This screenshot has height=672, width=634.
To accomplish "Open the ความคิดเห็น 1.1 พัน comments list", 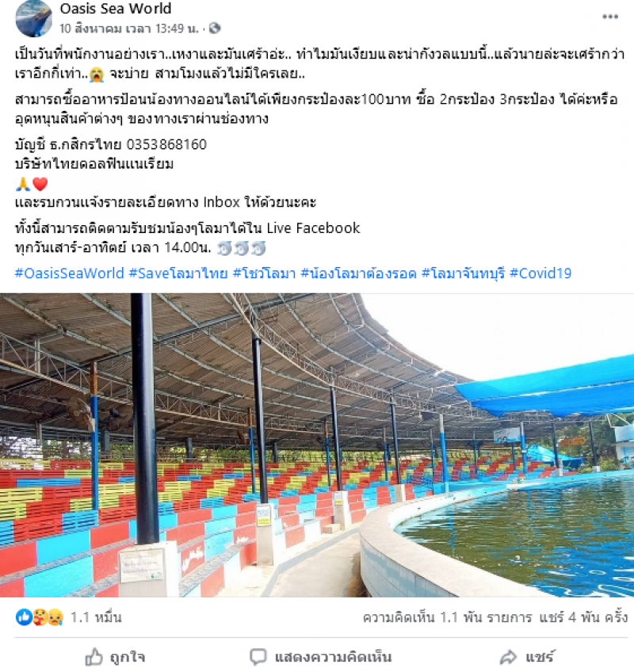I will click(x=448, y=617).
